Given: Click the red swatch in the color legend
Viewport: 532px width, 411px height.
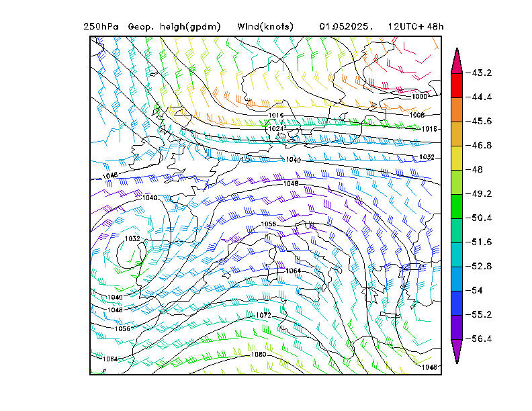Looking at the screenshot, I should point(457,85).
